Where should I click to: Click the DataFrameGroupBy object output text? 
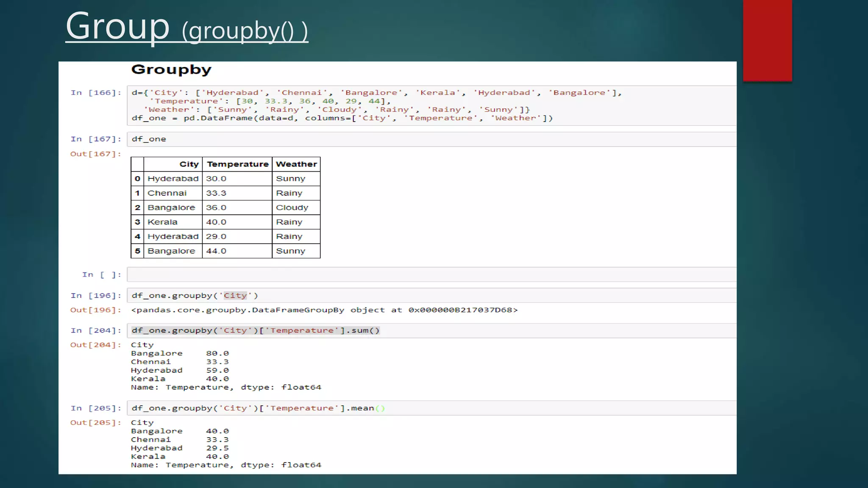click(x=324, y=310)
